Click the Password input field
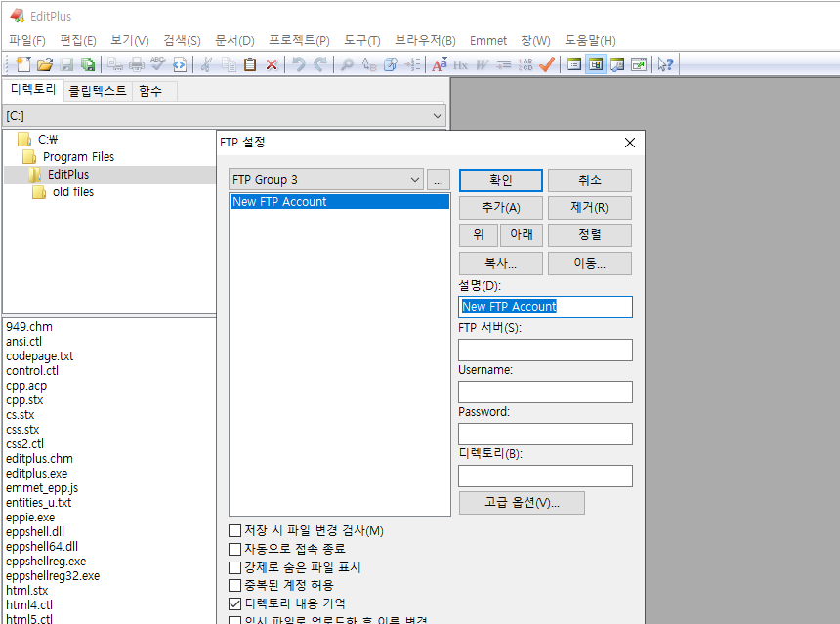The image size is (840, 624). coord(545,434)
